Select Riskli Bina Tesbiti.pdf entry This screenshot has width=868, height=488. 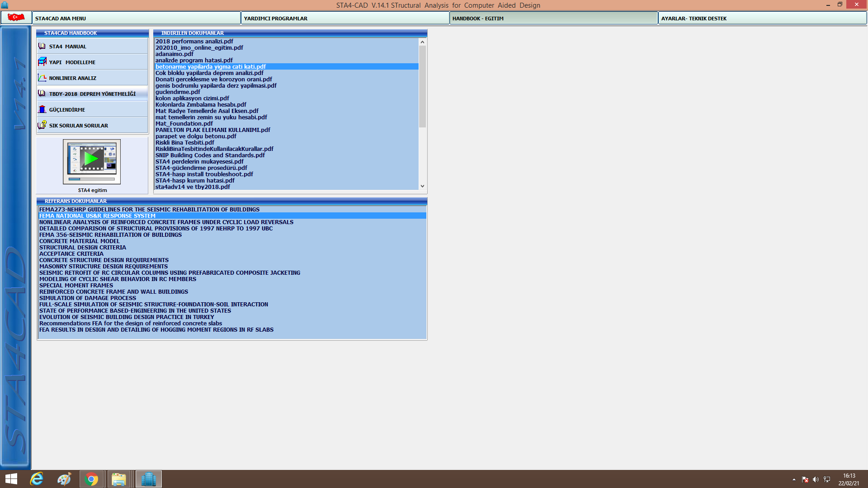click(x=184, y=142)
